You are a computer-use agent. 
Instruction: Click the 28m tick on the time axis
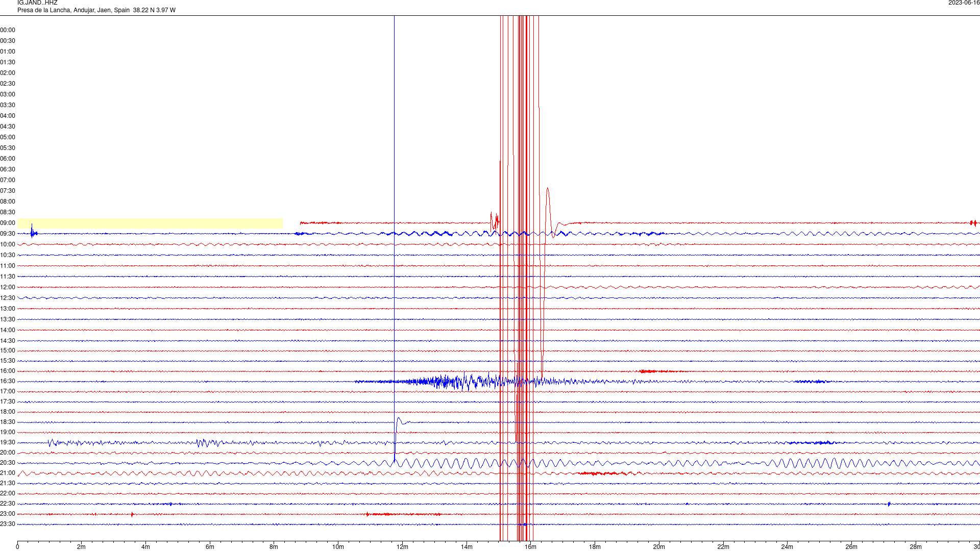916,547
